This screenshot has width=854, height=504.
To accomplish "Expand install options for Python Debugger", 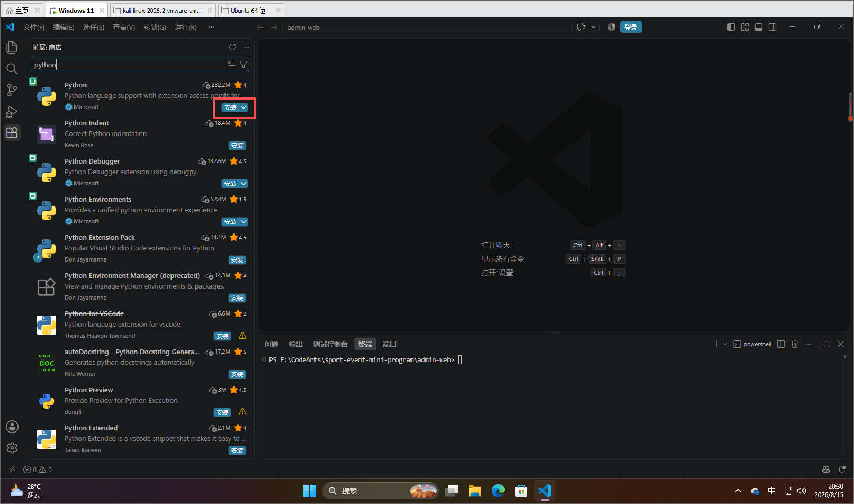I will point(244,184).
